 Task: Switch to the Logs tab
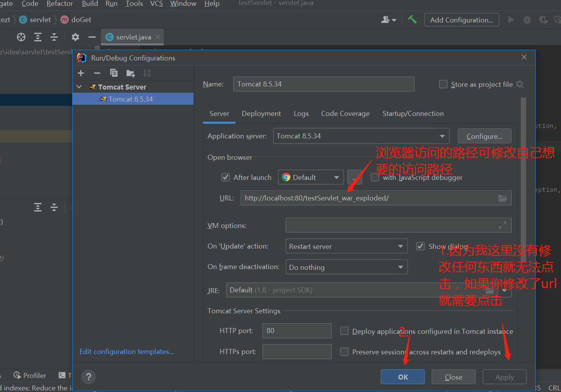point(301,114)
